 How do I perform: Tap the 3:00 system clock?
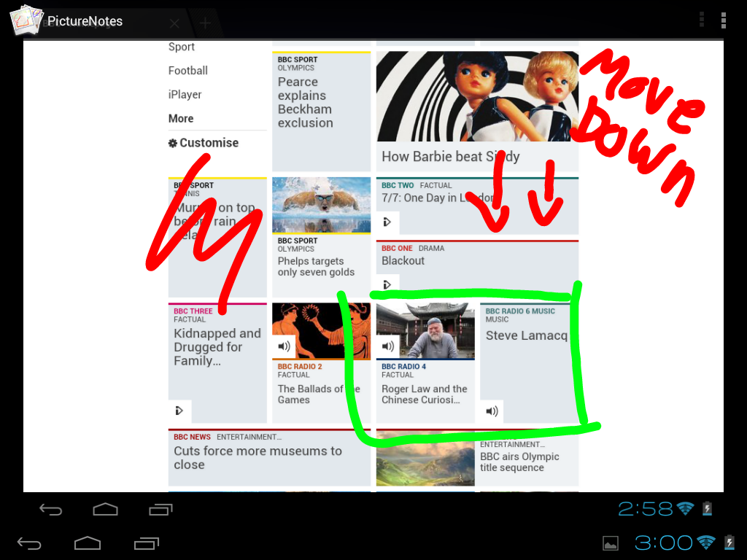pyautogui.click(x=662, y=542)
